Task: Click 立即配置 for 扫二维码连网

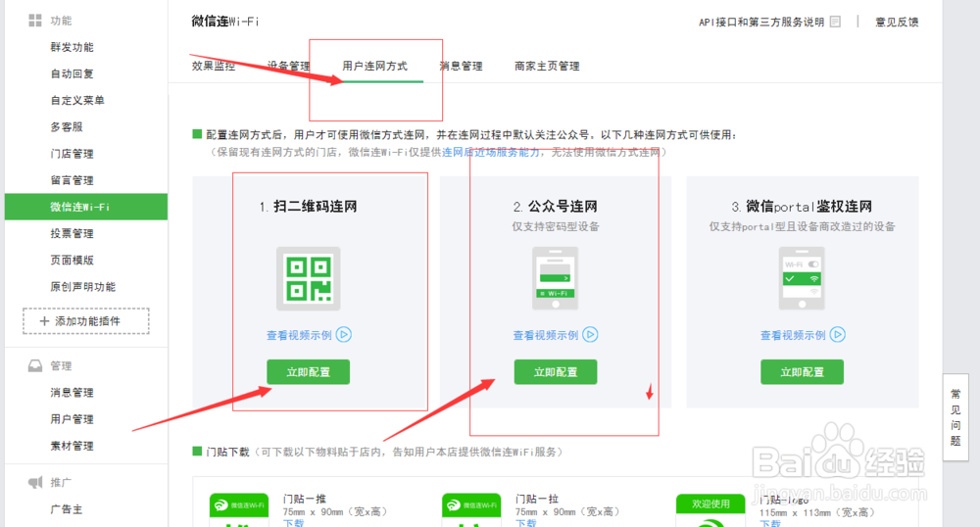Action: [x=308, y=372]
